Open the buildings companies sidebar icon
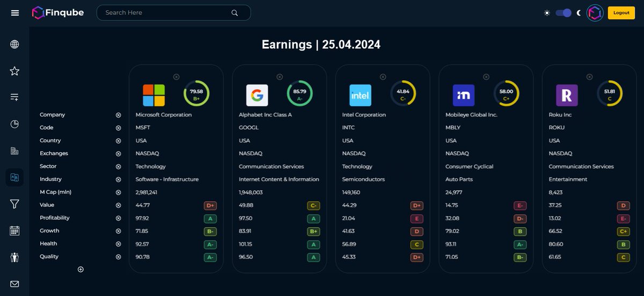 pos(14,151)
